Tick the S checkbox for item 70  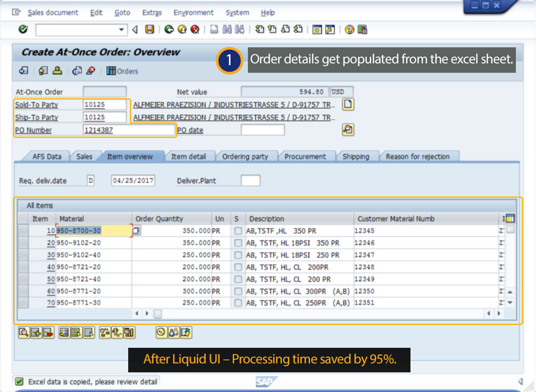tap(239, 303)
